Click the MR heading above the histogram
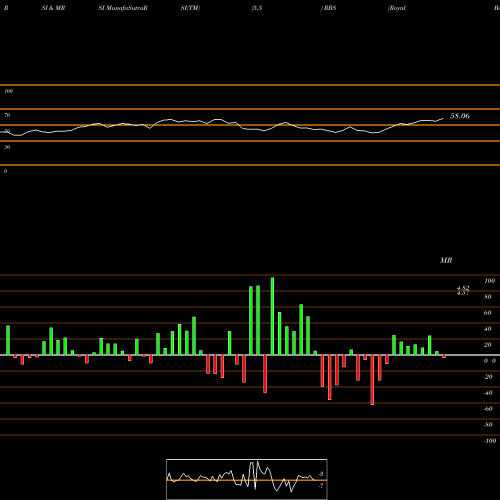500x500 pixels. click(446, 260)
